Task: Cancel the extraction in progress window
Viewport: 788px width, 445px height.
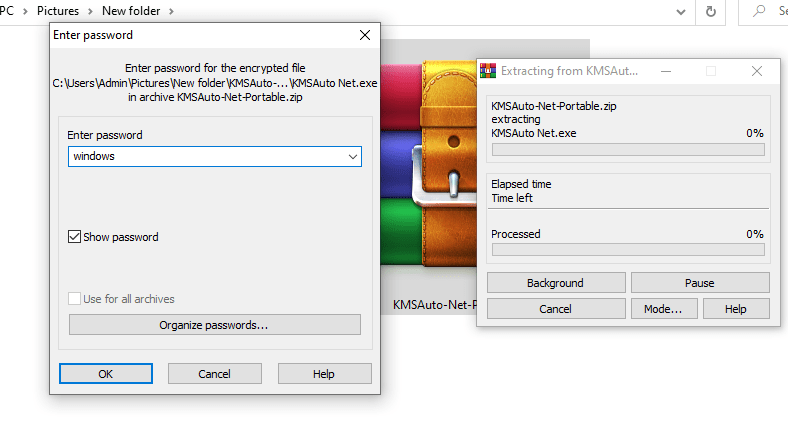Action: pyautogui.click(x=556, y=309)
